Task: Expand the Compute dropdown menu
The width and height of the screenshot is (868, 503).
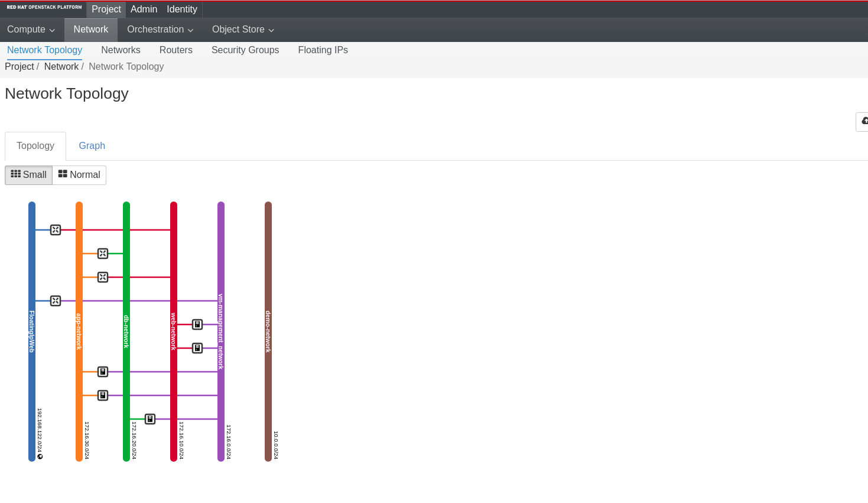Action: [x=31, y=30]
